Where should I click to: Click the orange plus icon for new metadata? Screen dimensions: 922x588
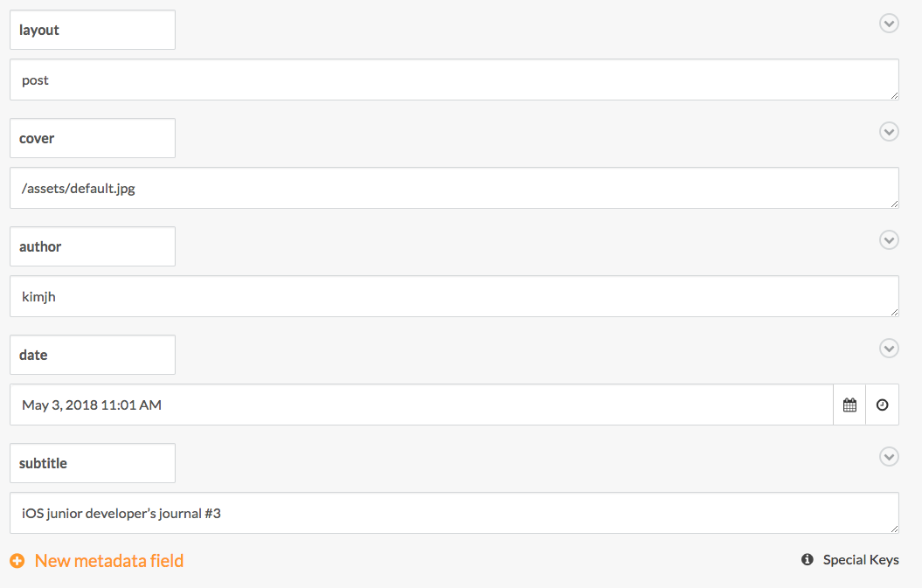pyautogui.click(x=17, y=561)
